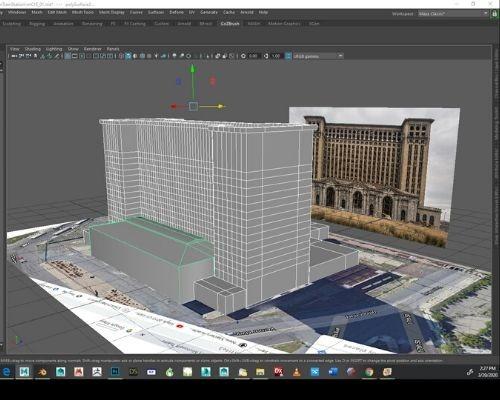Open the Mesh Tools menu

pos(83,12)
